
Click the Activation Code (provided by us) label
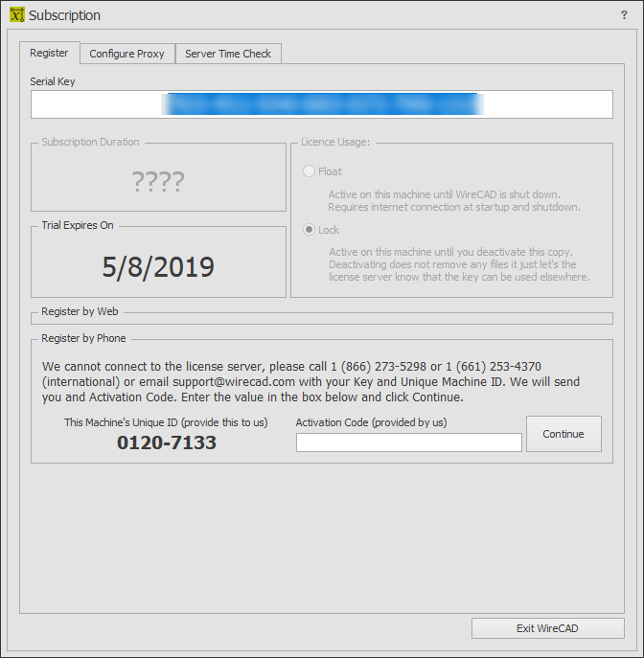click(x=371, y=422)
